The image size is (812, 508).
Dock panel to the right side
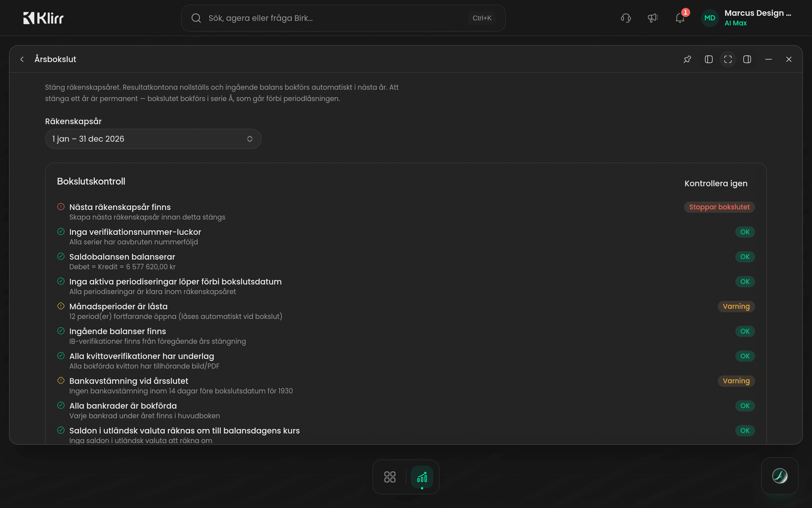(747, 60)
